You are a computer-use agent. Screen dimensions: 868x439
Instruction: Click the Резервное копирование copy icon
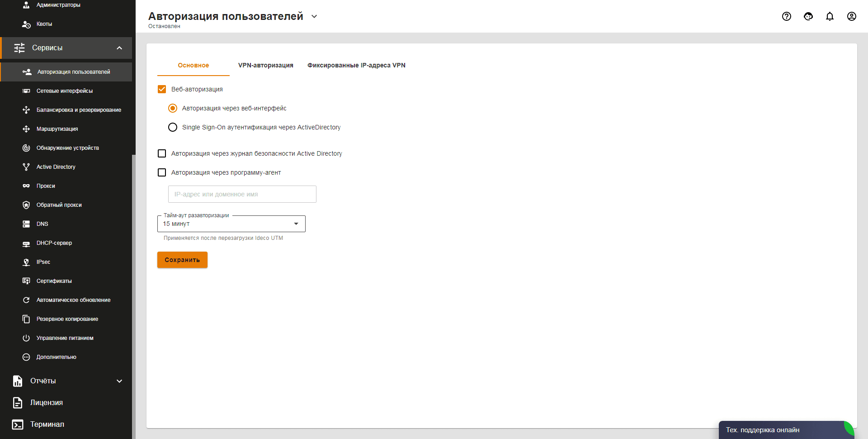(26, 319)
